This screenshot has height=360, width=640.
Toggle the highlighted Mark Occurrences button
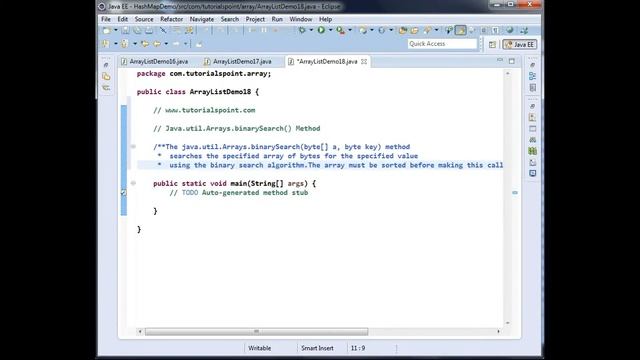[460, 30]
